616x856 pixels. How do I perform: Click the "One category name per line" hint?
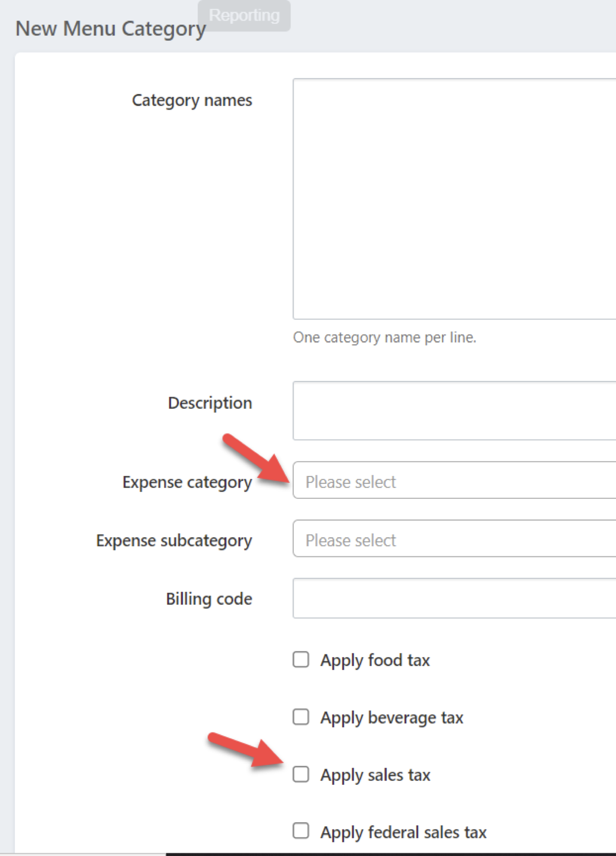[384, 337]
